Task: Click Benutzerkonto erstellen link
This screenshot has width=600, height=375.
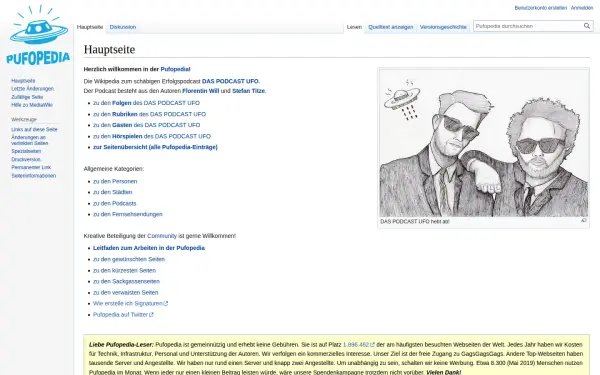Action: click(x=540, y=8)
